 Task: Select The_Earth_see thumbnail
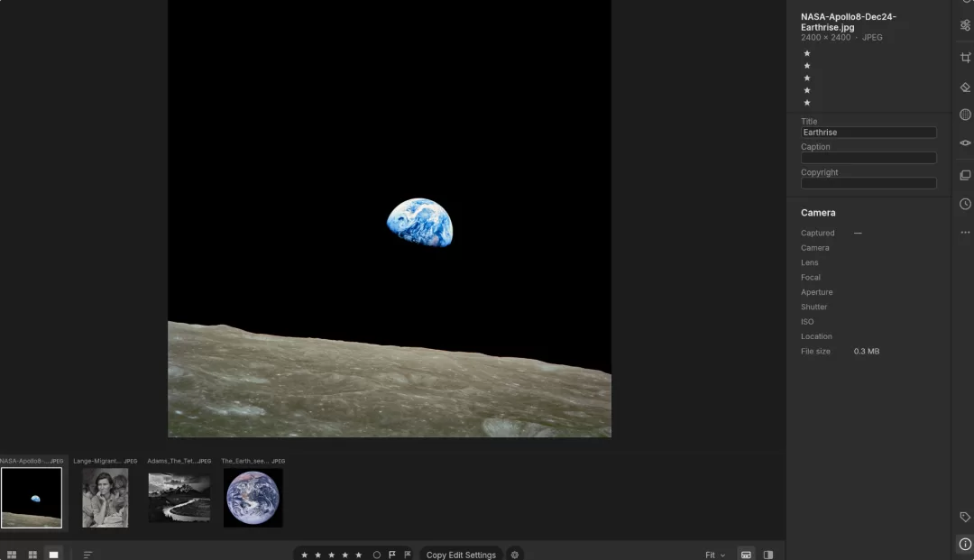[253, 498]
